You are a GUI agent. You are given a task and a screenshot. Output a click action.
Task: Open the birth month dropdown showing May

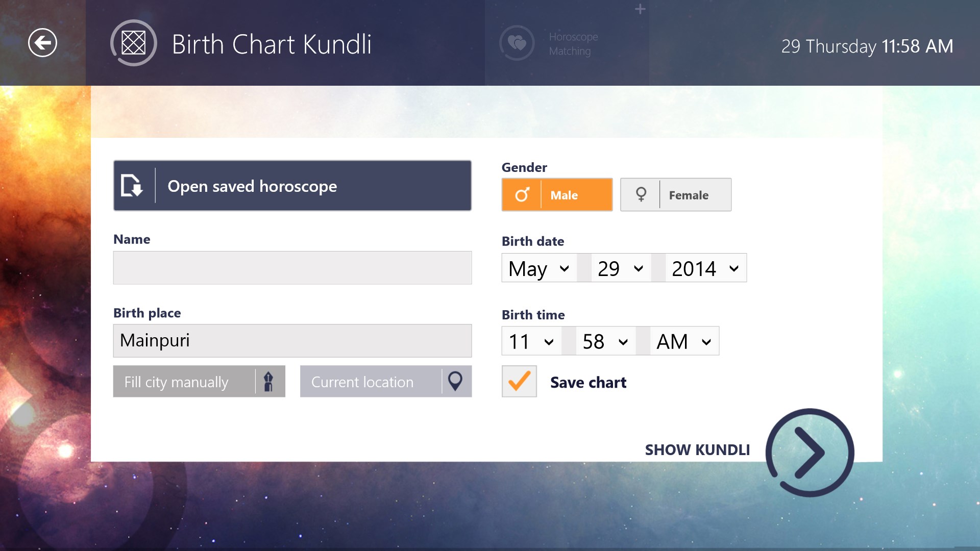coord(540,268)
